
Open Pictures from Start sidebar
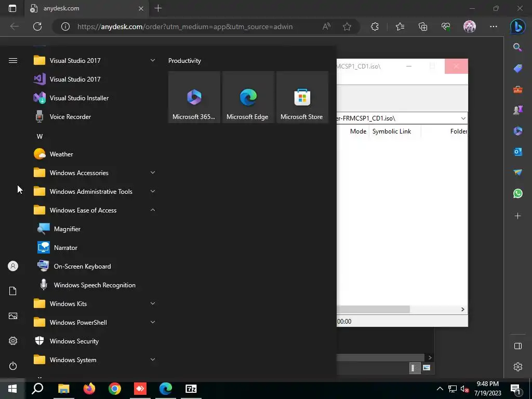pos(13,316)
